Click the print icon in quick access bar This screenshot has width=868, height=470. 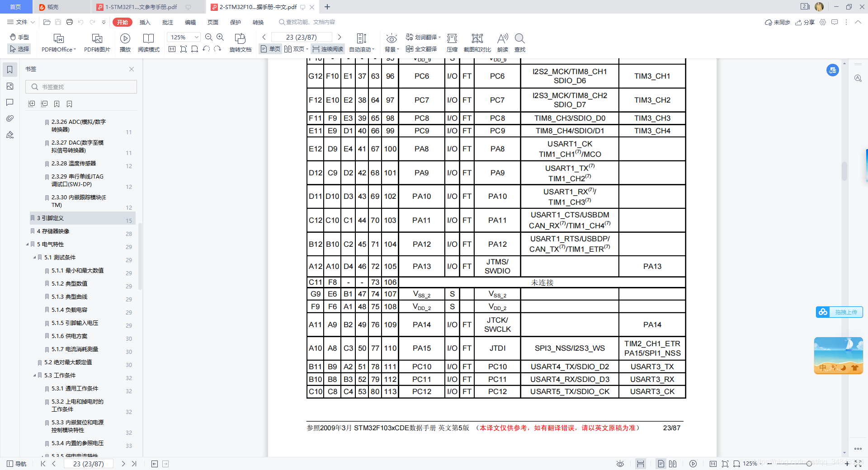click(x=69, y=22)
